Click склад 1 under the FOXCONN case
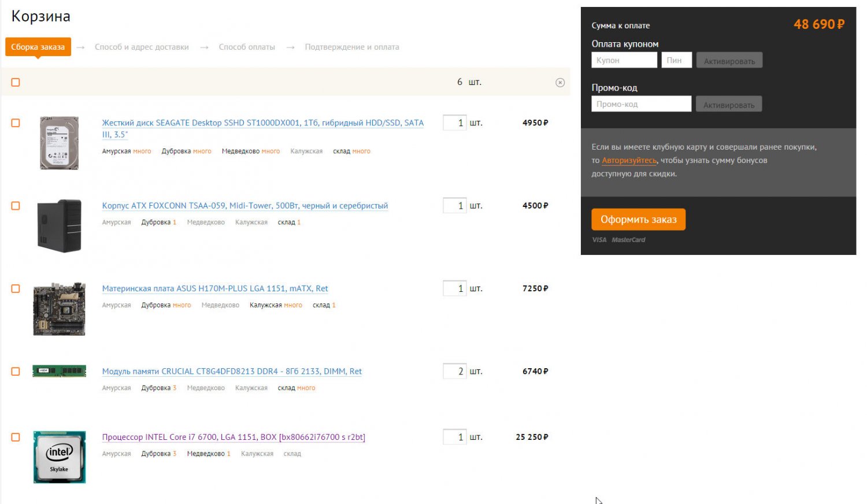 pyautogui.click(x=289, y=223)
